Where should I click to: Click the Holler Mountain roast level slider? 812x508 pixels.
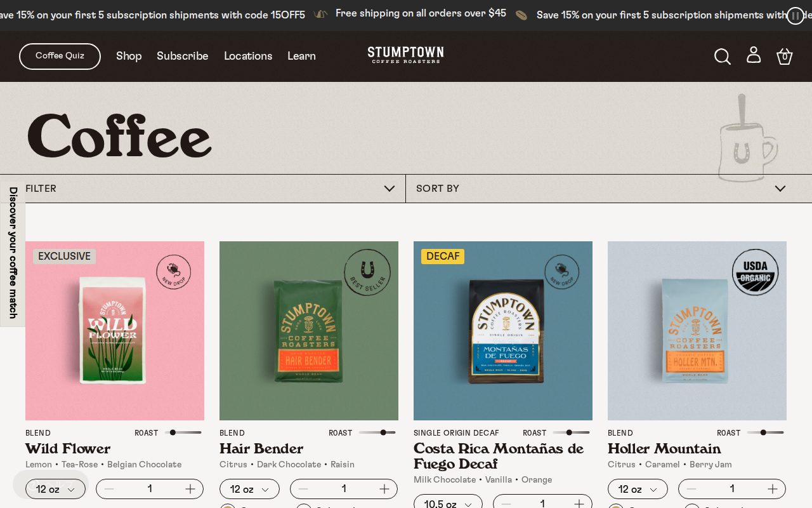tap(766, 432)
